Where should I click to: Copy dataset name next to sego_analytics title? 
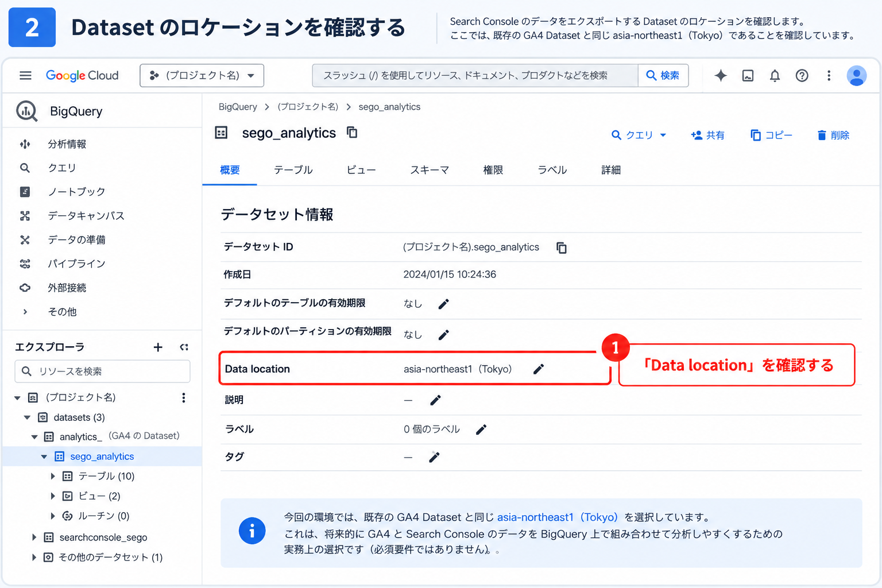point(352,133)
